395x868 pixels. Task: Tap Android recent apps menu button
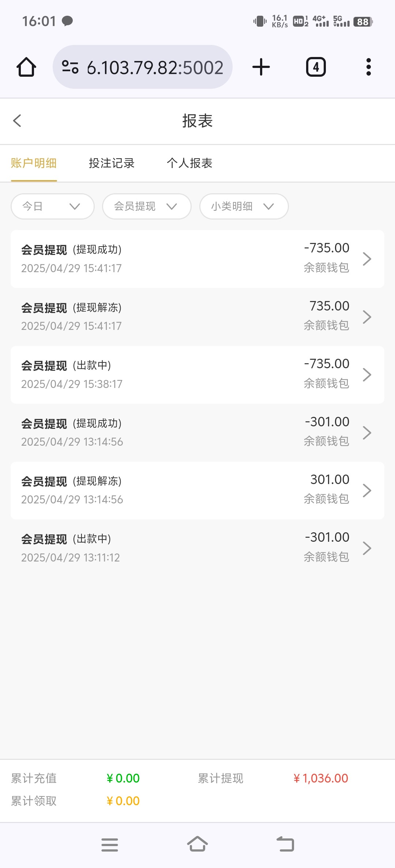(110, 845)
